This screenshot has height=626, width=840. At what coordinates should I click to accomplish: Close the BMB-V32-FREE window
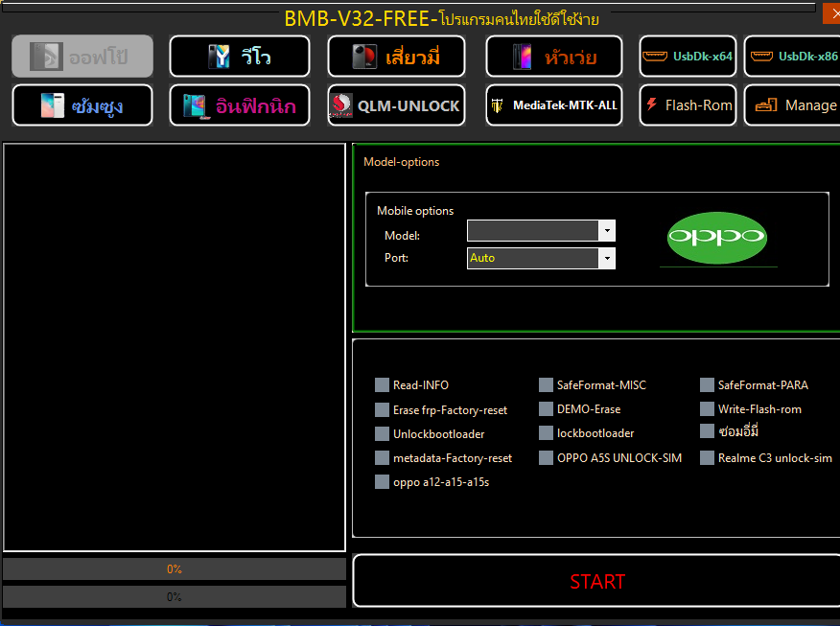coord(832,14)
